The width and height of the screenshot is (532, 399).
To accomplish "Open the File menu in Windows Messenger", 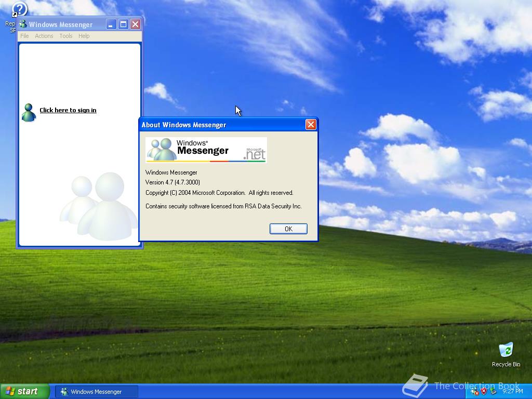I will tap(24, 36).
